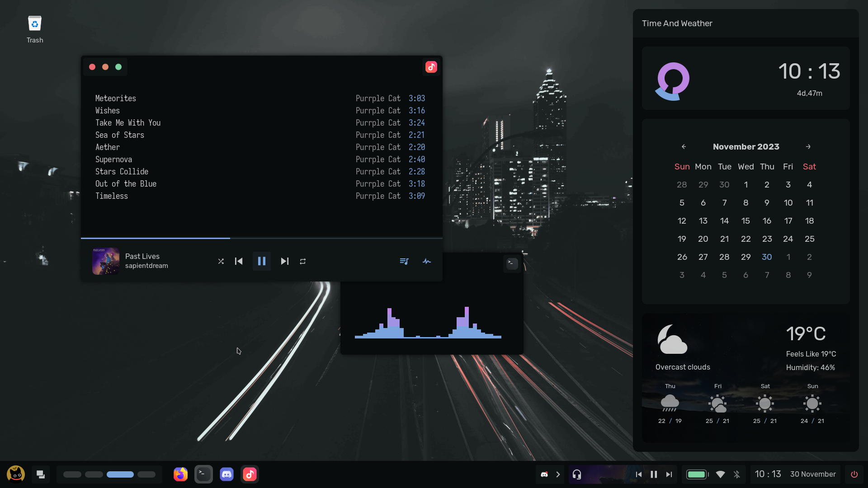This screenshot has width=868, height=488.
Task: Switch to the active blue workspace indicator
Action: pyautogui.click(x=120, y=474)
